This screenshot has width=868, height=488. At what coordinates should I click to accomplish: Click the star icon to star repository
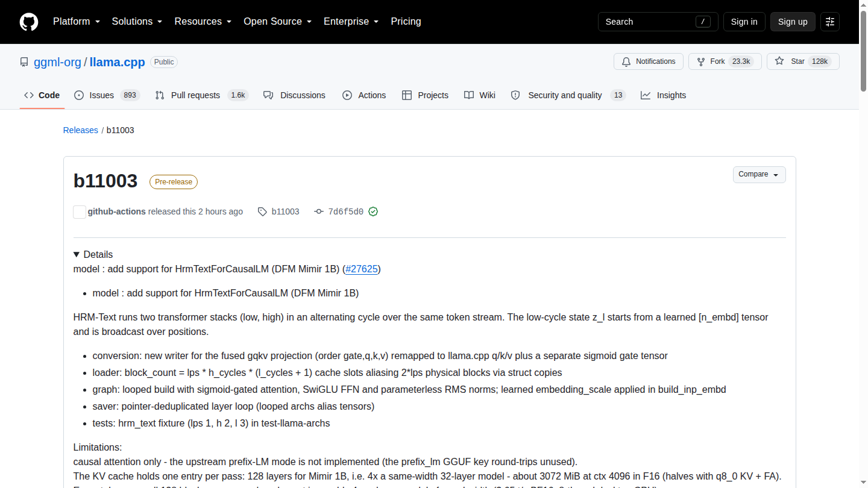(x=779, y=61)
